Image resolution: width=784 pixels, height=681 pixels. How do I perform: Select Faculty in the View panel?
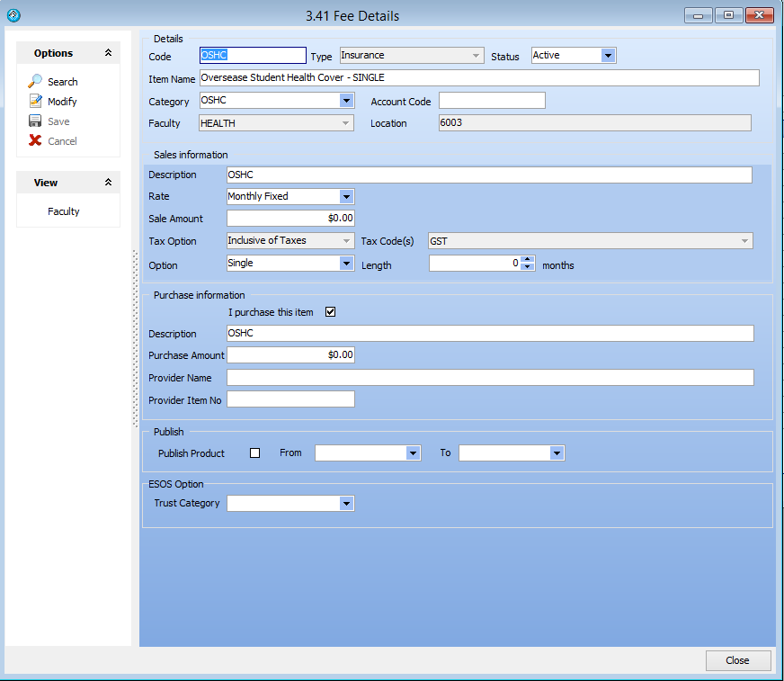click(64, 211)
